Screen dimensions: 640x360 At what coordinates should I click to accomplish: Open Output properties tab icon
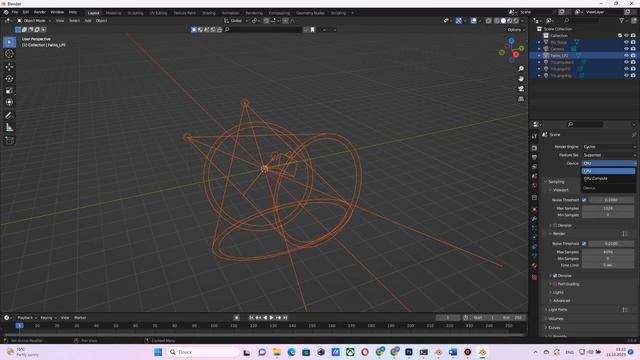534,157
